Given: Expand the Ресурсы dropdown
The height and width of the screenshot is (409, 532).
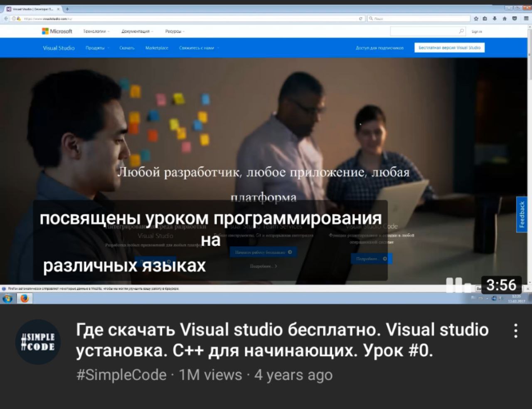Looking at the screenshot, I should coord(175,32).
